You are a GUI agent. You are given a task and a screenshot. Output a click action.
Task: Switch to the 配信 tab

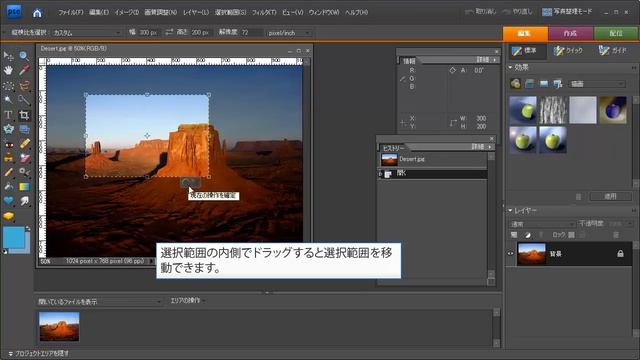(x=616, y=33)
